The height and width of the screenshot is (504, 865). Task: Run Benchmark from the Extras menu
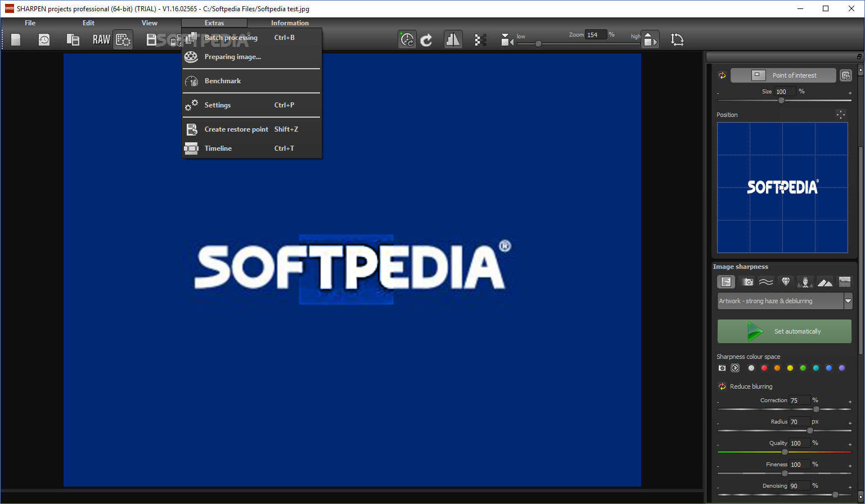point(251,81)
